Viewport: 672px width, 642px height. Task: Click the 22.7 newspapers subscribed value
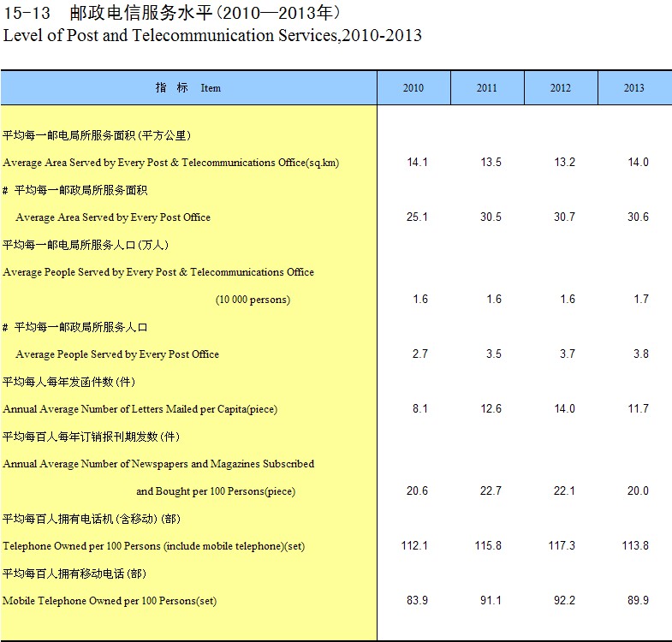(x=491, y=491)
